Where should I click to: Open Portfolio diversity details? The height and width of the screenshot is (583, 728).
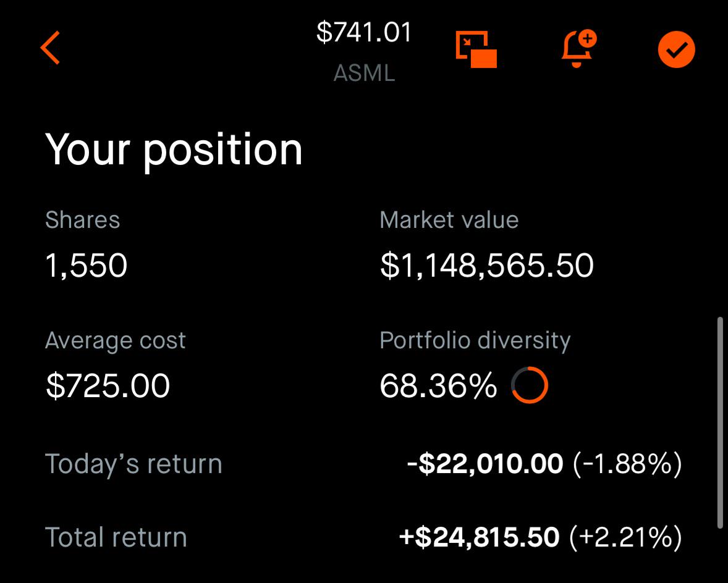pos(475,341)
